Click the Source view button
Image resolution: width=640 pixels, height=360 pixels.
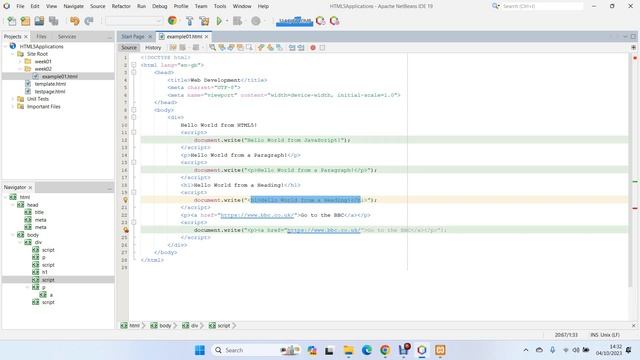(x=129, y=48)
